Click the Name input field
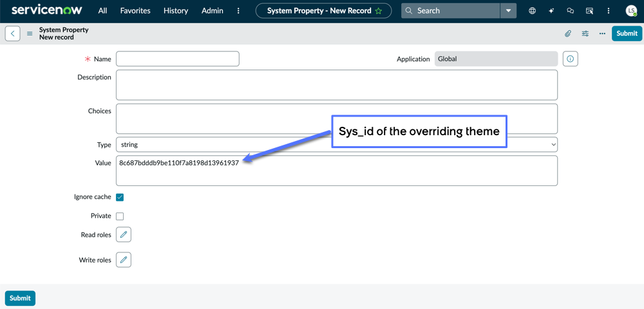This screenshot has height=309, width=644. pos(178,59)
